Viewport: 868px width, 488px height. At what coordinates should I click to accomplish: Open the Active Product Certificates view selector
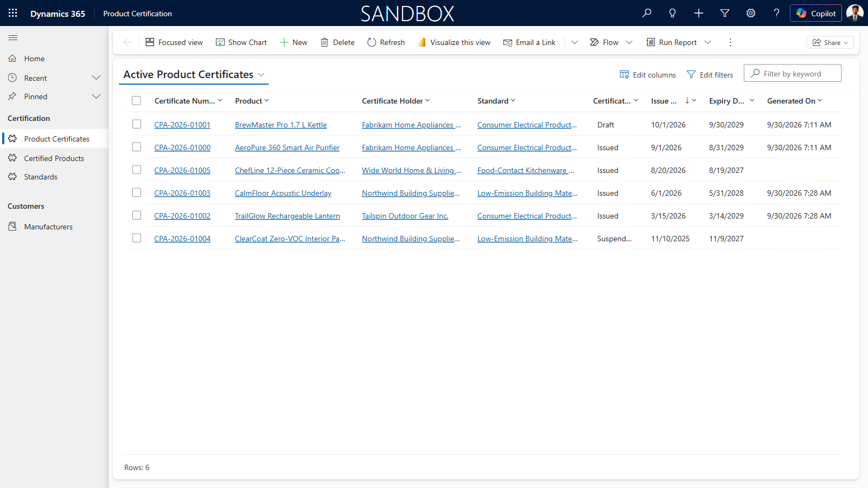[x=194, y=74]
